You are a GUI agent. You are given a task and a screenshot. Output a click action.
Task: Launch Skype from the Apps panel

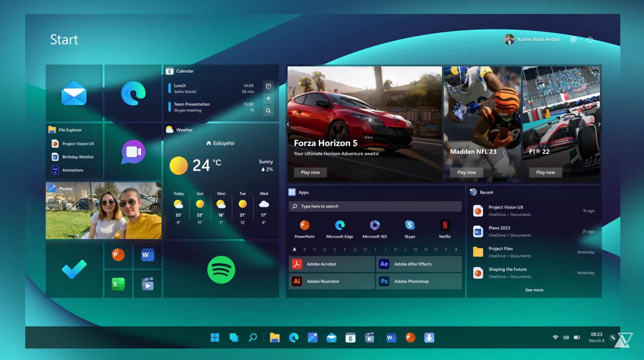tap(410, 226)
